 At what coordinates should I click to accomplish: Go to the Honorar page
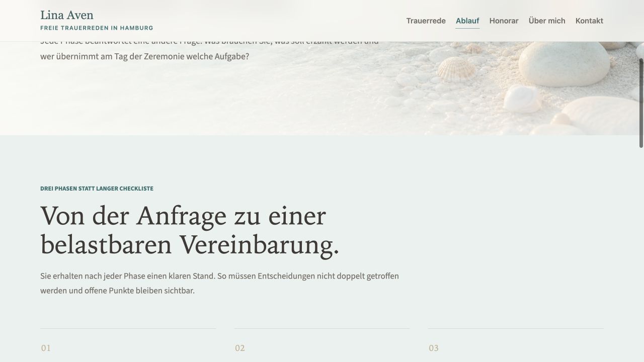pos(504,21)
